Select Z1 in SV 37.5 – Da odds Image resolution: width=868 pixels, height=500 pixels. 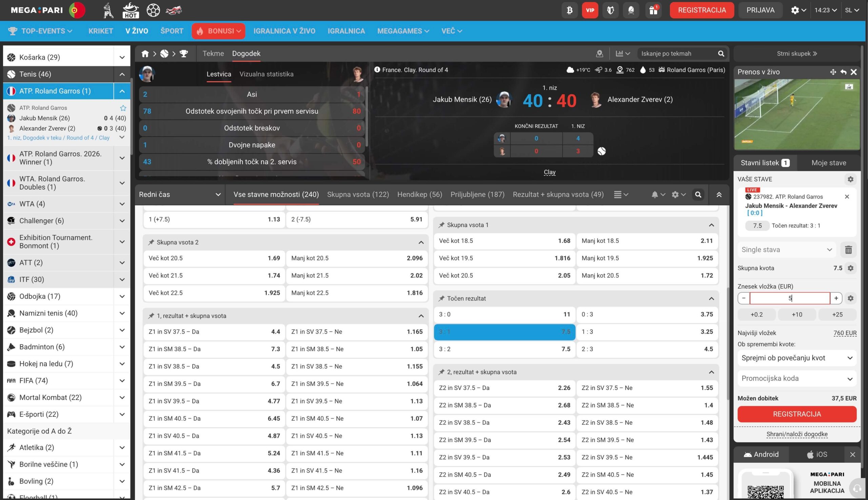(x=214, y=332)
